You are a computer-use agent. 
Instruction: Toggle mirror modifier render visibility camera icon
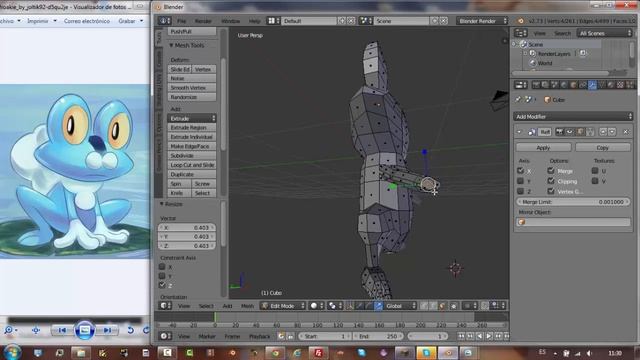tap(560, 132)
